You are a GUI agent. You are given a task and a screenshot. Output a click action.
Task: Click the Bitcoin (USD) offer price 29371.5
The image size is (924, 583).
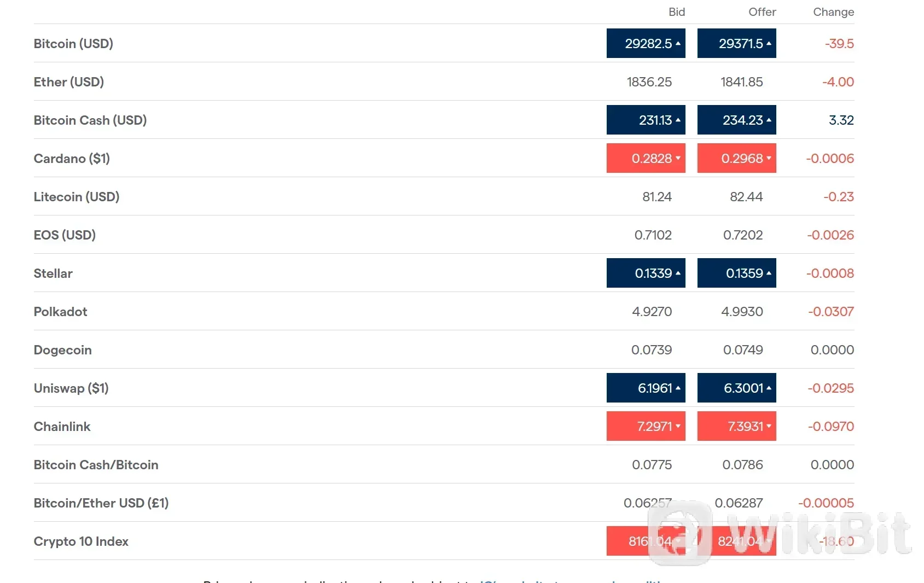[736, 43]
